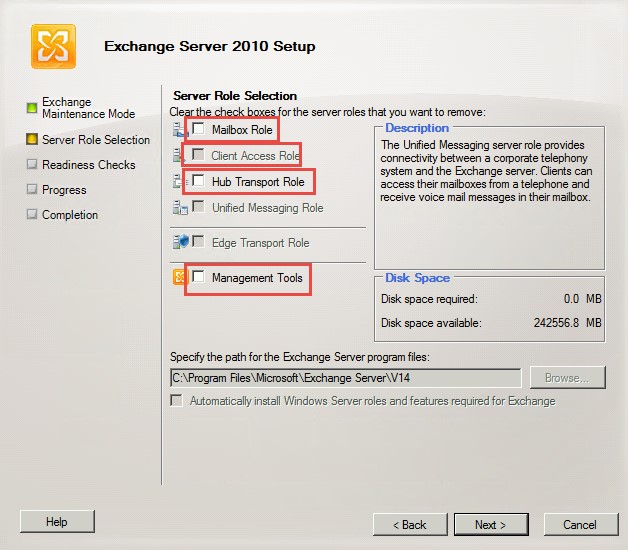Select the Completion step in sidebar
Screen dimensions: 628x550
70,215
